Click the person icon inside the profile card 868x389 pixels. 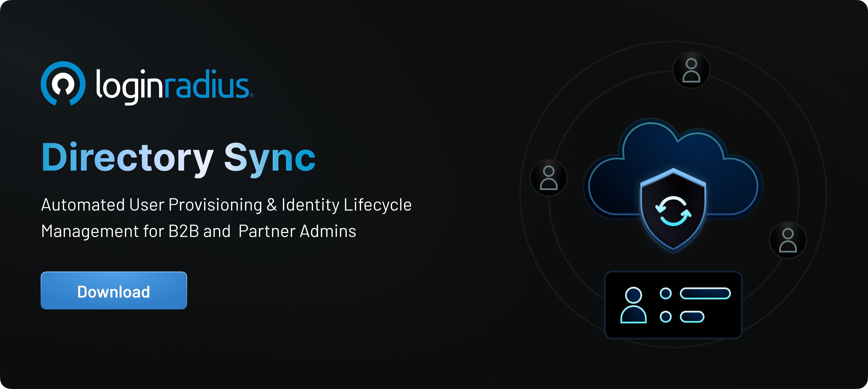634,305
